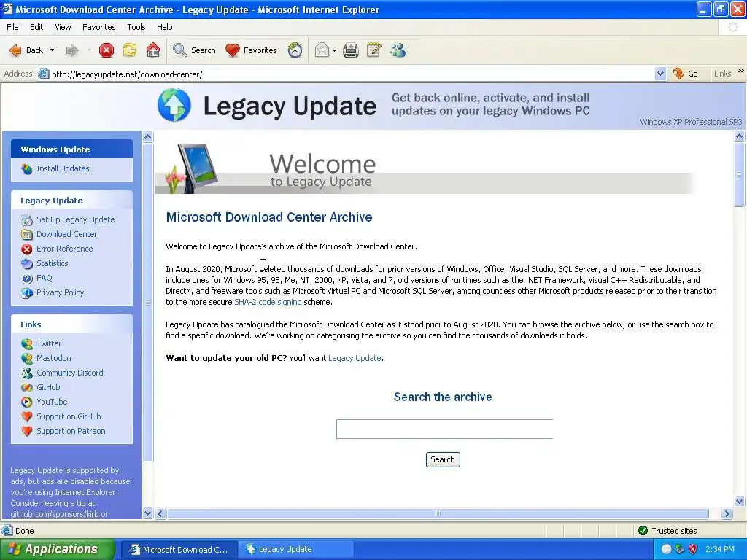Screen dimensions: 747x560
Task: Expand the Forward button history dropdown
Action: (89, 50)
